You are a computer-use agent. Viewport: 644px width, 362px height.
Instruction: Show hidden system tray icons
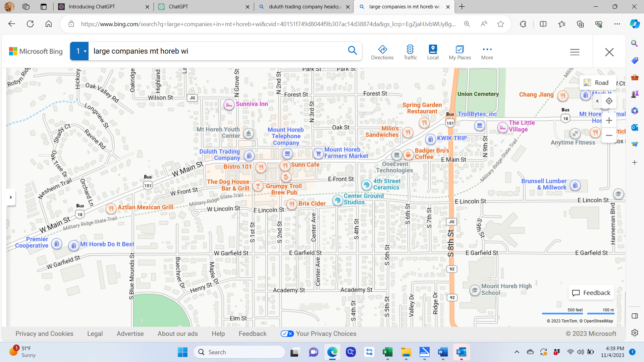(x=517, y=352)
